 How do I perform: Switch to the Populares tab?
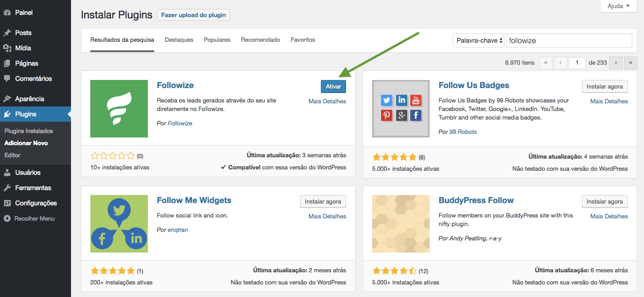click(x=217, y=40)
